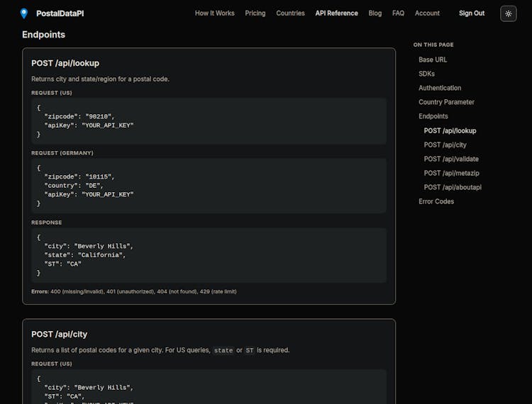The image size is (532, 404).
Task: Click the REQUEST (GERMANY) label
Action: (62, 153)
